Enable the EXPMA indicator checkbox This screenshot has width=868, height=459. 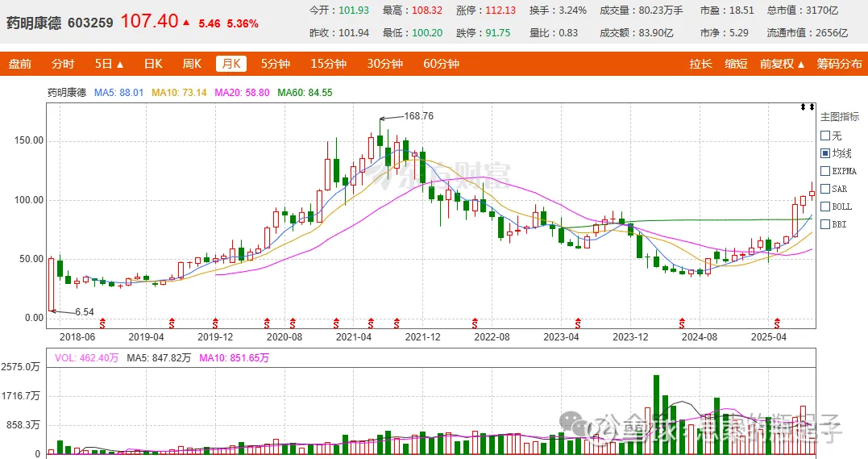[824, 171]
